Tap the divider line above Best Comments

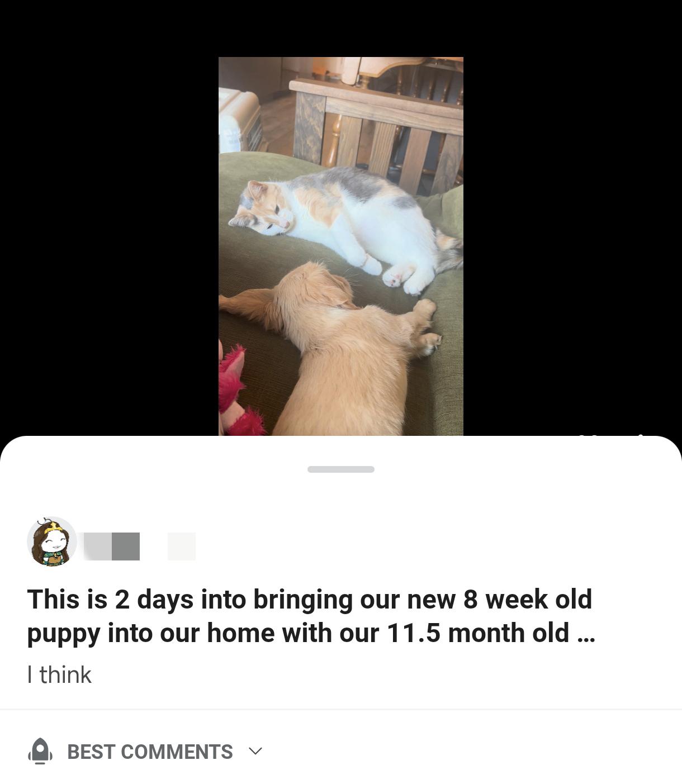(341, 710)
